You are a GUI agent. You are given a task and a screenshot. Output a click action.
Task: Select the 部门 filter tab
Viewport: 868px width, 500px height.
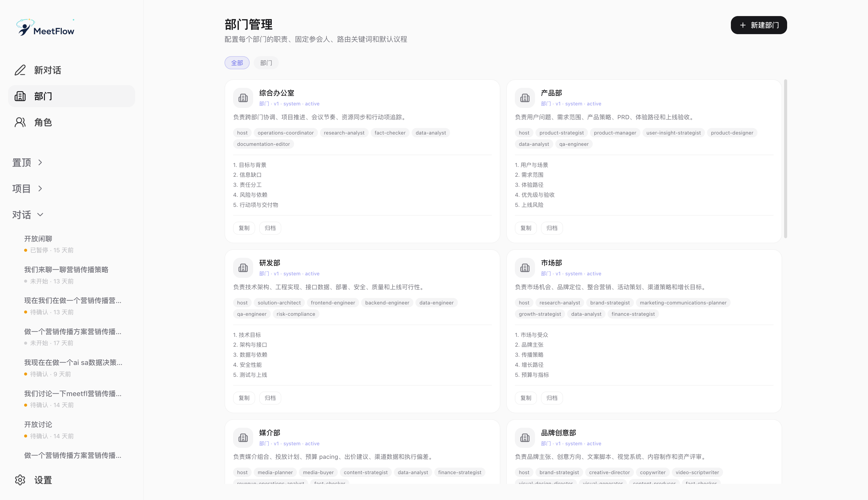coord(266,63)
